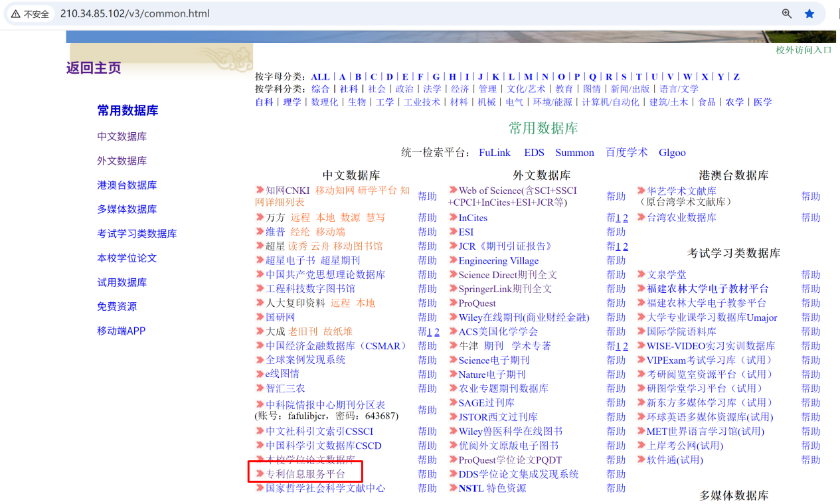Open 万方 远程 link

coord(300,218)
